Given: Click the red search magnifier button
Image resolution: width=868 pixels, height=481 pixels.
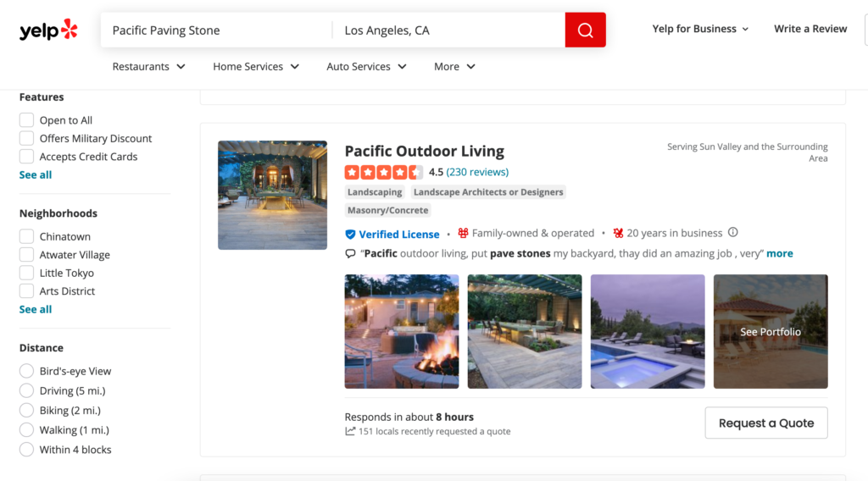Looking at the screenshot, I should coord(585,30).
